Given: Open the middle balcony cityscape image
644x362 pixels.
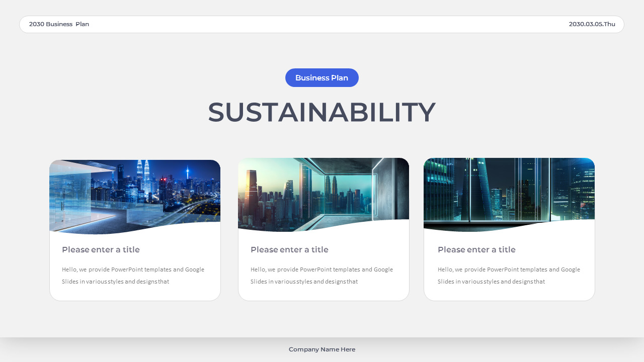Looking at the screenshot, I should pos(323,194).
